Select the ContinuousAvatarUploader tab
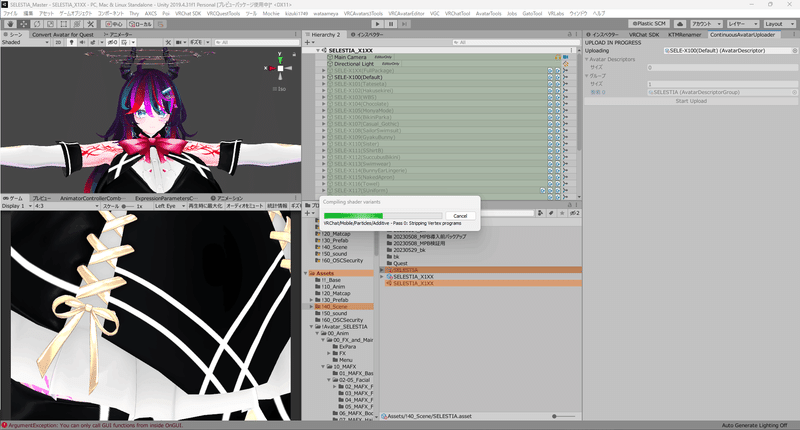 742,35
